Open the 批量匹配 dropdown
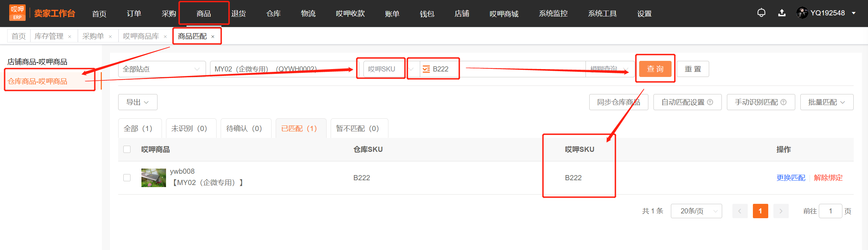 (x=827, y=102)
